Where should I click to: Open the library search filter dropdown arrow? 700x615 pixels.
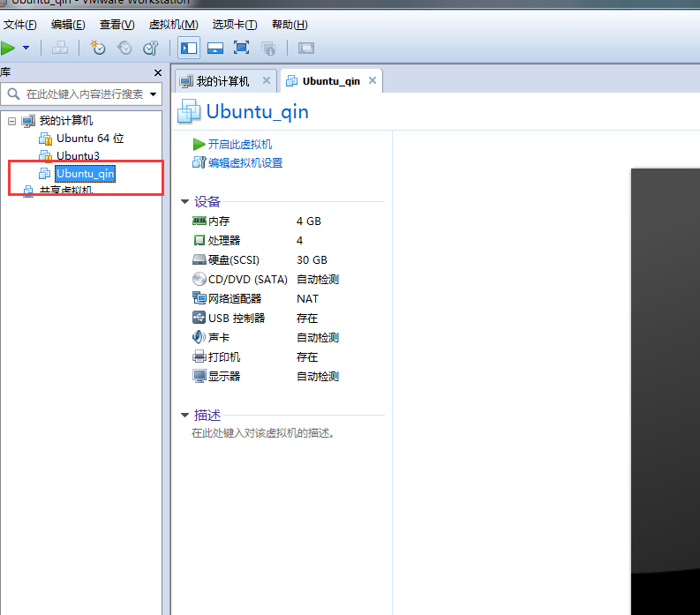coord(153,94)
